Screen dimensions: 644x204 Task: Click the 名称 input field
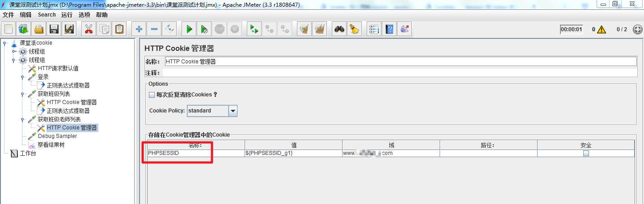400,62
